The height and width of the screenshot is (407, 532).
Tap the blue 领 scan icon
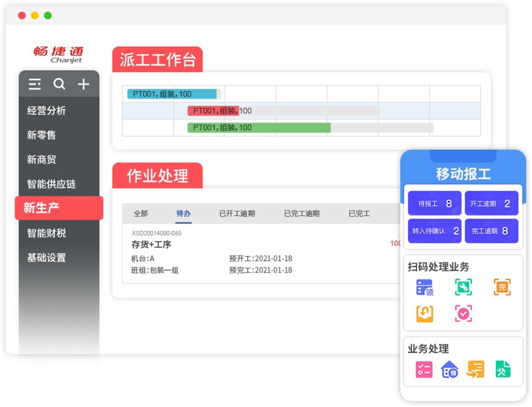(425, 287)
